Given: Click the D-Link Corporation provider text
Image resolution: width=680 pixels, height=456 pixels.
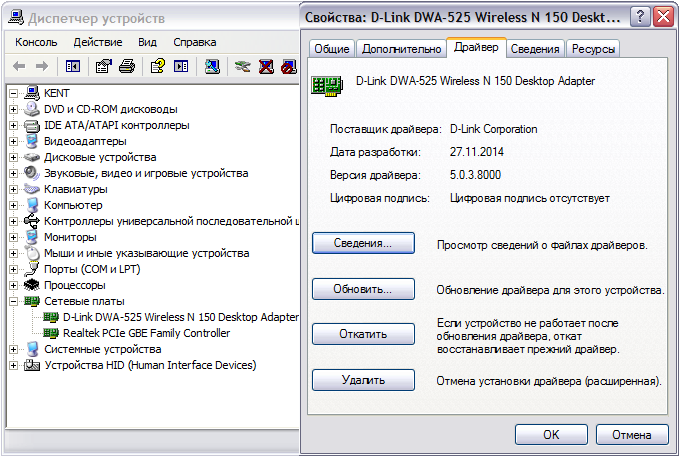Looking at the screenshot, I should (x=494, y=129).
